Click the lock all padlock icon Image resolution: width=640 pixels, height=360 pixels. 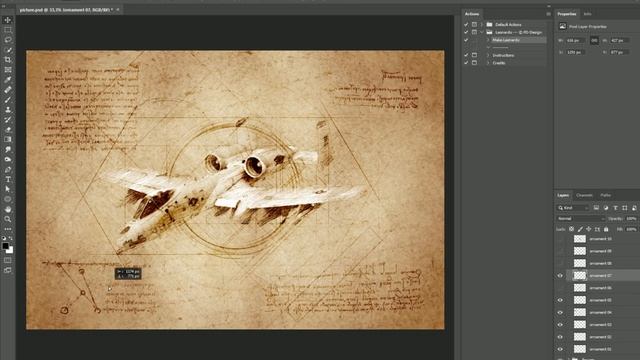tap(606, 229)
